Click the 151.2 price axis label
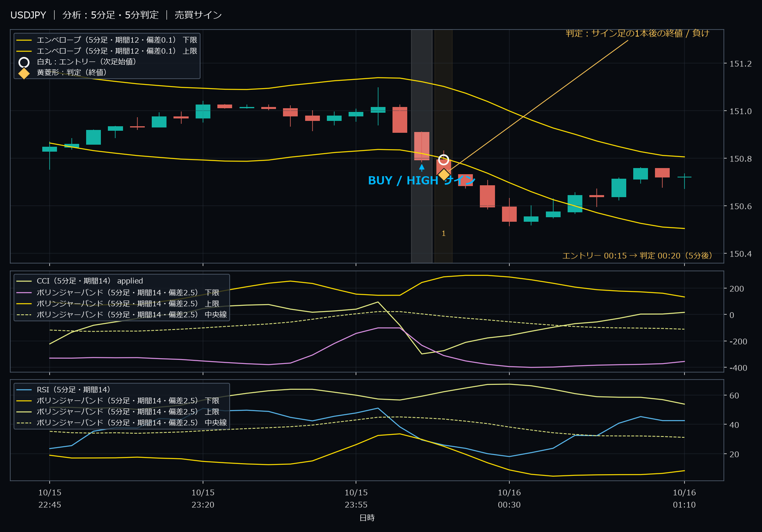 740,64
